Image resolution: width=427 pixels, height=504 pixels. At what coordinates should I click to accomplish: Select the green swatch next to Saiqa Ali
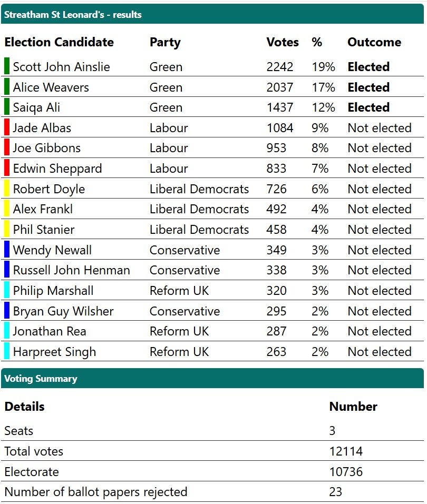tap(6, 107)
